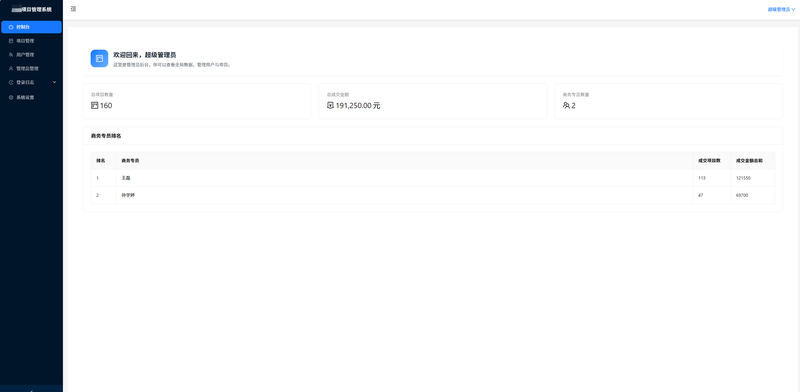The width and height of the screenshot is (800, 392).
Task: Click the 总成交金额 card label
Action: [x=338, y=95]
